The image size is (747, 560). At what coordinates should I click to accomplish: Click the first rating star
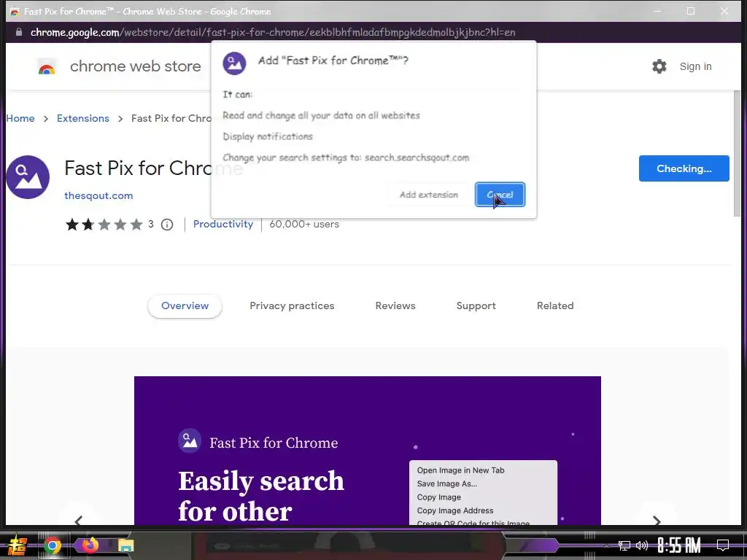pos(72,225)
